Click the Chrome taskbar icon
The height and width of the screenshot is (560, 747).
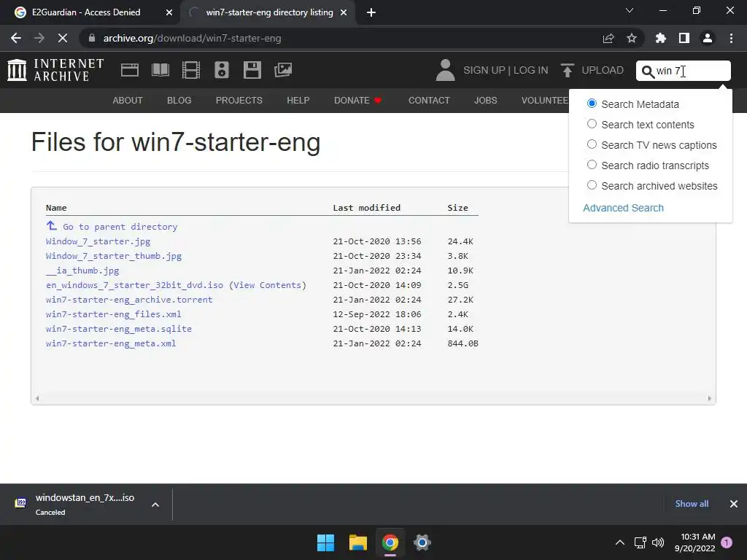(390, 542)
